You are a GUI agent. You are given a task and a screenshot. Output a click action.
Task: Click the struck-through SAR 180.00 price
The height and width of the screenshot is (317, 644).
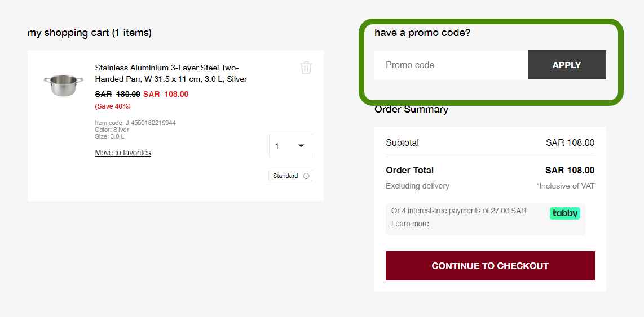pyautogui.click(x=118, y=94)
